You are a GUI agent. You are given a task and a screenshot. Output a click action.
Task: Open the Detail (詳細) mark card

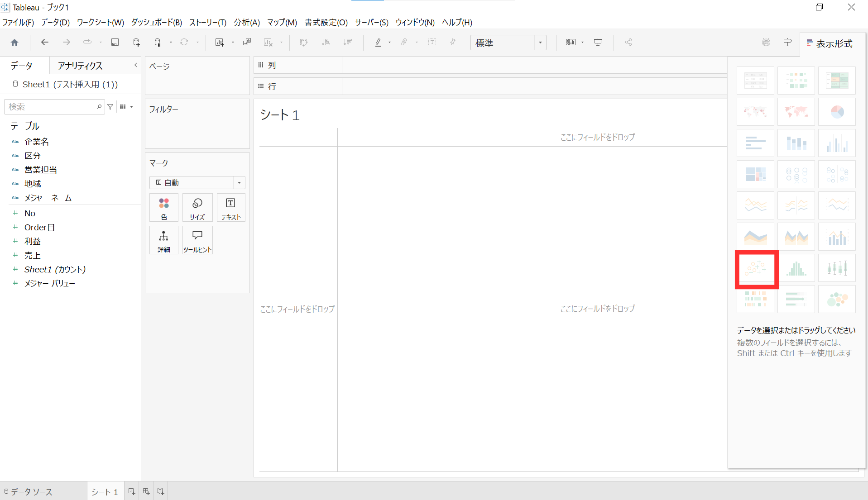click(x=163, y=240)
